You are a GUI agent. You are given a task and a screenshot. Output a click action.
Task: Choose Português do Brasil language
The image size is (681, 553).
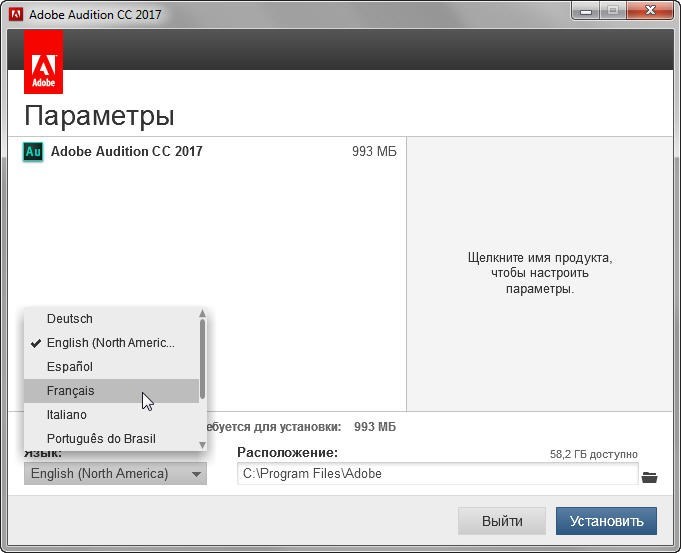[x=111, y=438]
